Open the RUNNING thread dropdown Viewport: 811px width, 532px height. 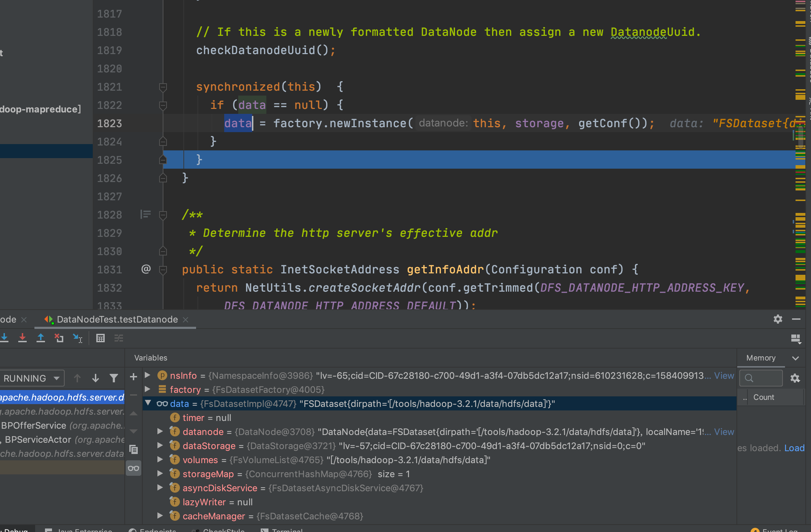(x=32, y=378)
